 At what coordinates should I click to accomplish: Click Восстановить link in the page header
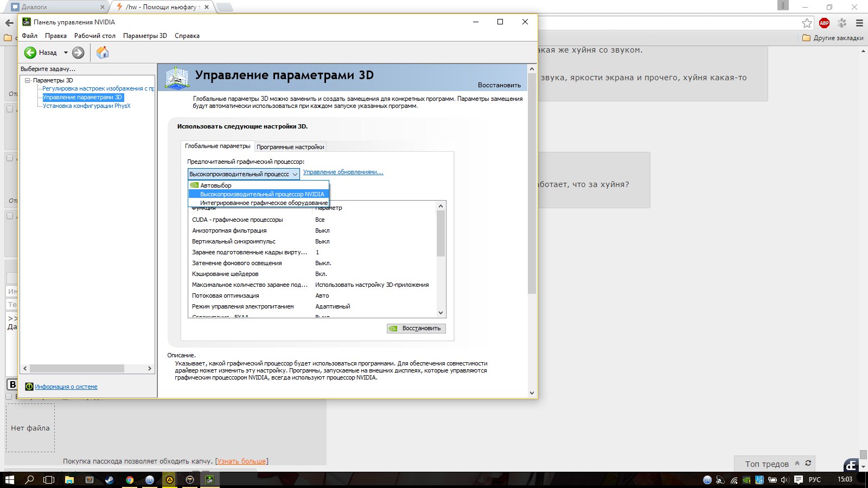(x=499, y=85)
